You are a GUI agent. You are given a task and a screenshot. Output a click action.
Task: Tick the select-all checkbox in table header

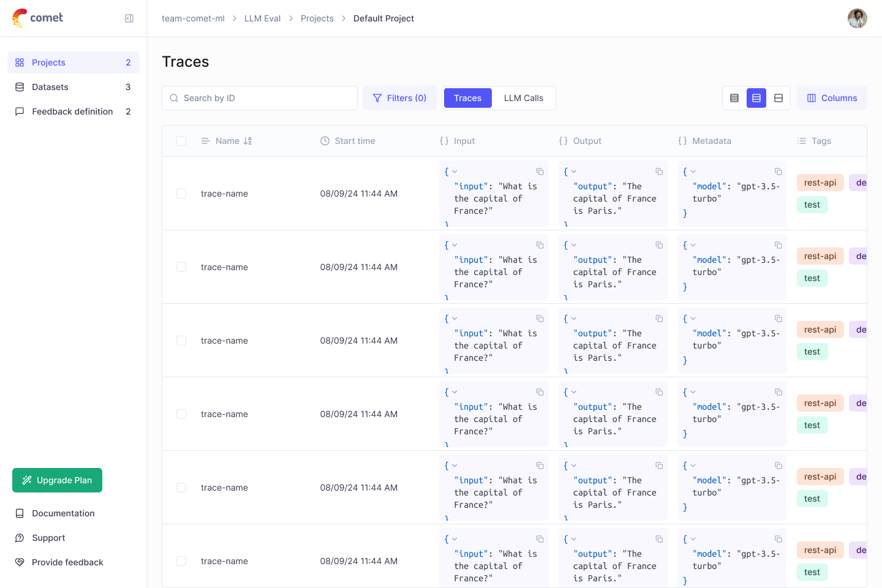coord(181,141)
